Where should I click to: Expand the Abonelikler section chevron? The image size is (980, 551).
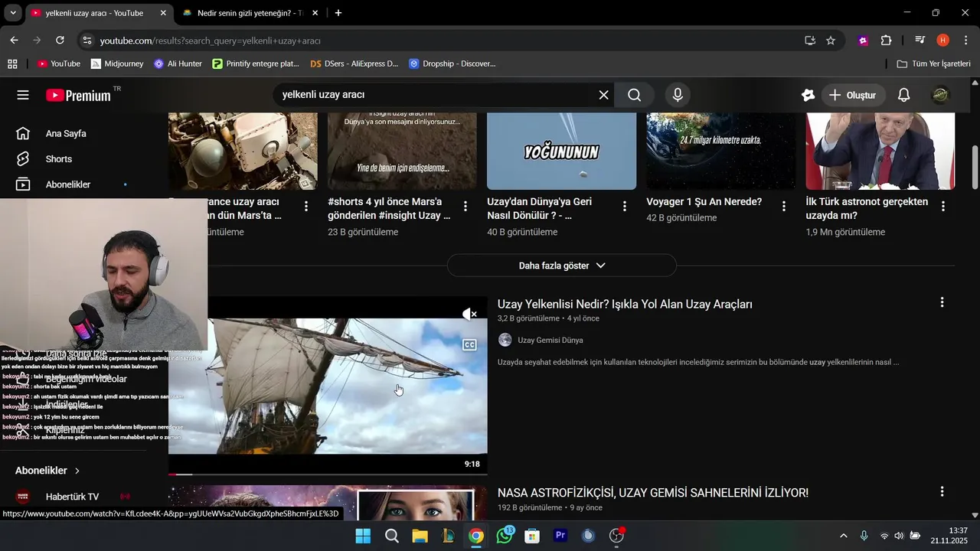click(x=77, y=471)
